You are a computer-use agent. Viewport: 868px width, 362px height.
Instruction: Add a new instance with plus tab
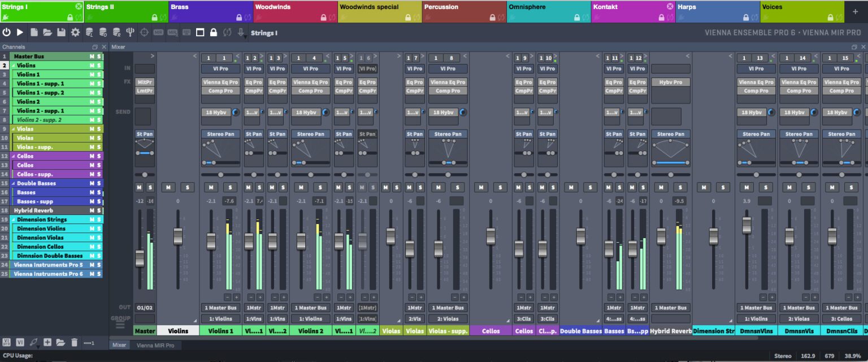click(x=855, y=11)
